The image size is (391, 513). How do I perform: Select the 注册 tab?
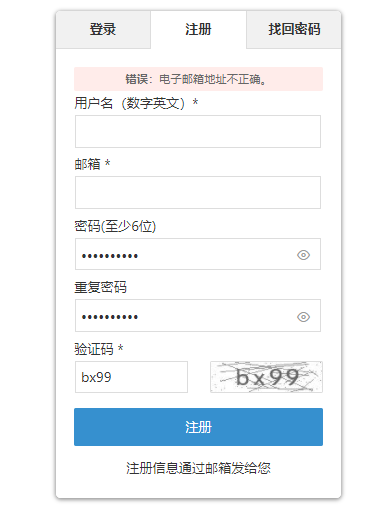[198, 29]
